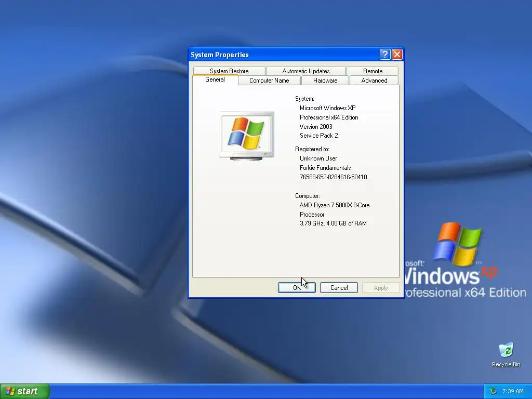Go to the Computer Name tab
Viewport: 532px width, 399px height.
tap(269, 81)
